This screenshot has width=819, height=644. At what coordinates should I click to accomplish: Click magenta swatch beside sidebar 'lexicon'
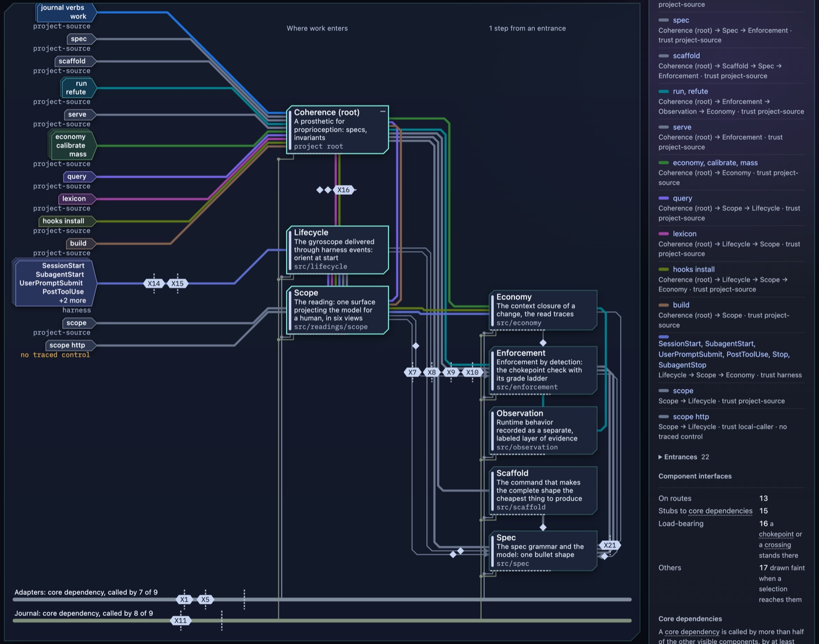point(663,234)
